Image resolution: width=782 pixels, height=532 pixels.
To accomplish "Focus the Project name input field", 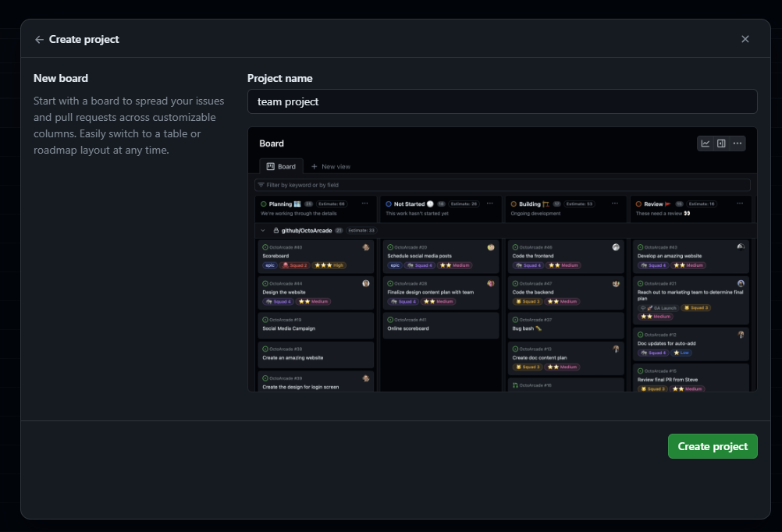I will (x=503, y=101).
